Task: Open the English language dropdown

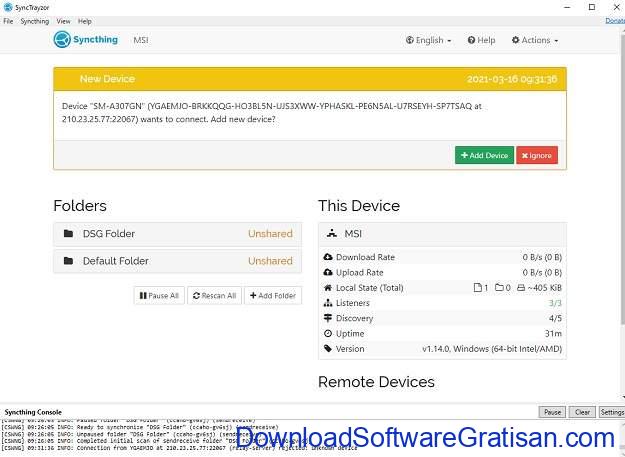Action: (428, 40)
